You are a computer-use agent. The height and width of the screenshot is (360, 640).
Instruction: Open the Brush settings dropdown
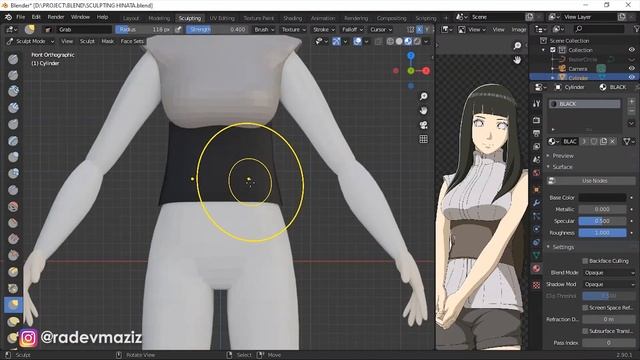point(264,29)
